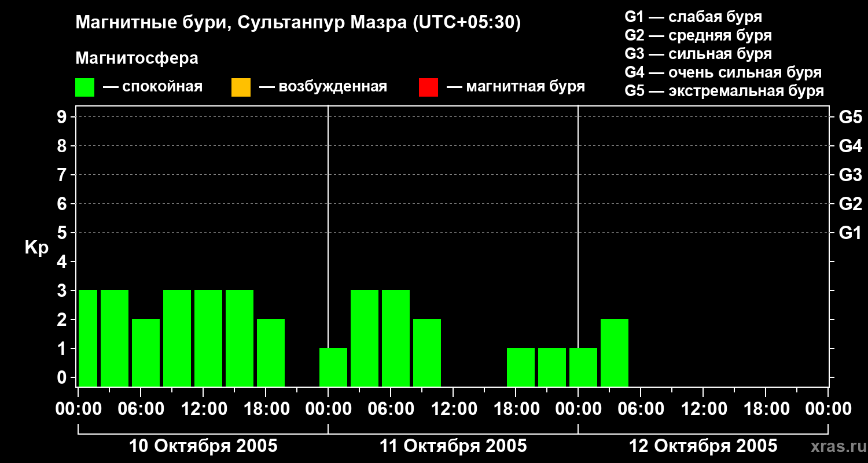868x463 pixels.
Task: Click 'G4 — очень сильная буря' description
Action: pos(723,72)
